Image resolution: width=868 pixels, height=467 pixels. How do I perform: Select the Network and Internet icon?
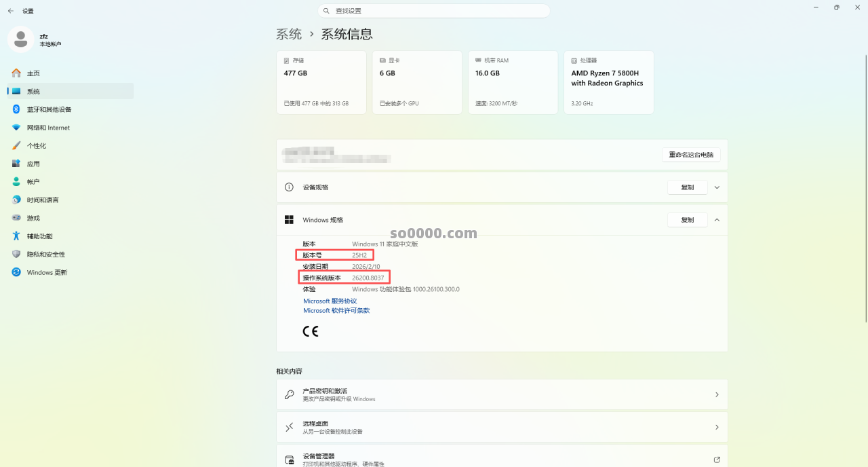click(16, 128)
